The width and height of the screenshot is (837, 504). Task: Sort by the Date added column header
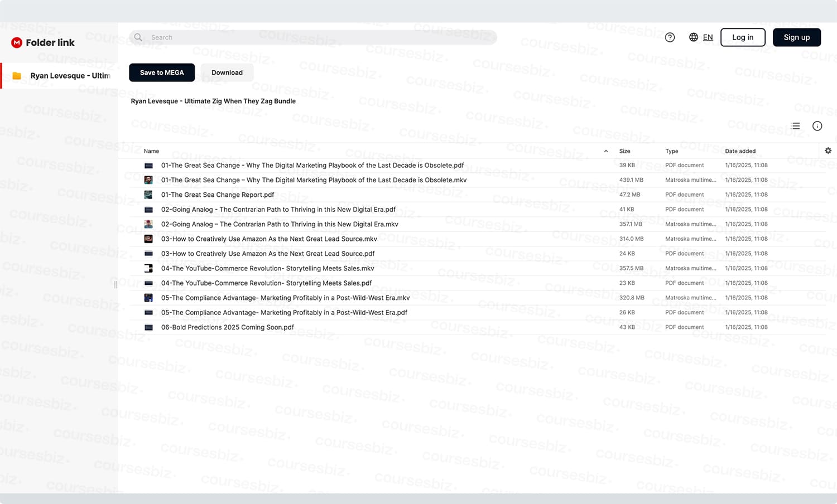pos(740,151)
